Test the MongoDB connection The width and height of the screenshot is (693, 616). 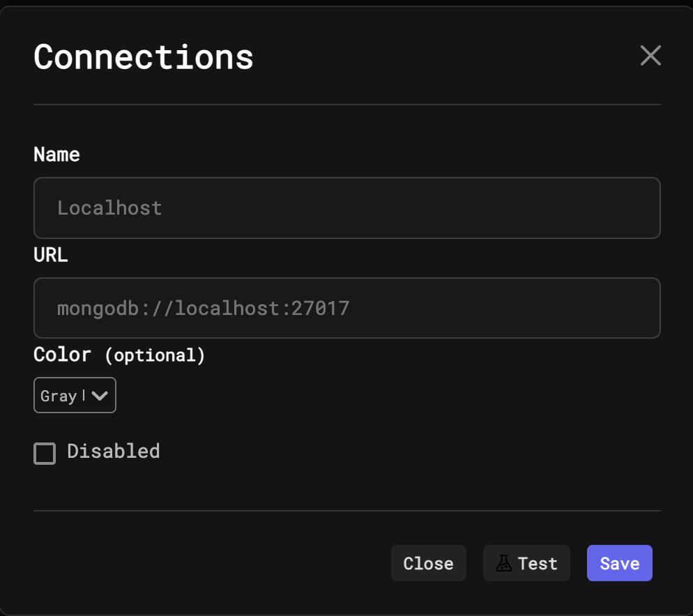click(x=526, y=563)
